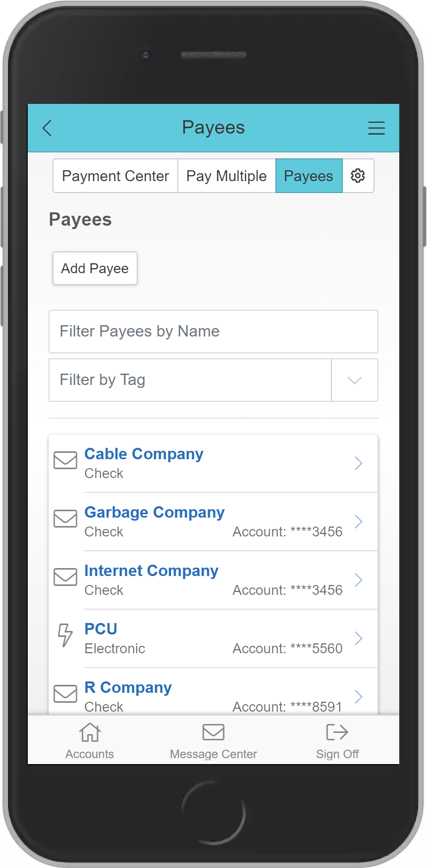Focus the Filter Payees by Name field
Viewport: 427px width, 868px height.
pos(213,332)
